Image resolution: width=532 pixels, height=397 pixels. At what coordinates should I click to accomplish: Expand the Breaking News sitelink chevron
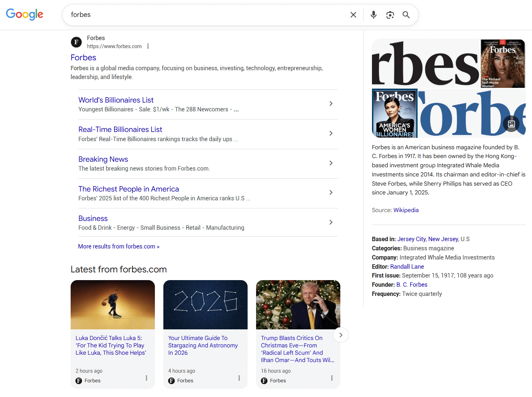click(331, 163)
